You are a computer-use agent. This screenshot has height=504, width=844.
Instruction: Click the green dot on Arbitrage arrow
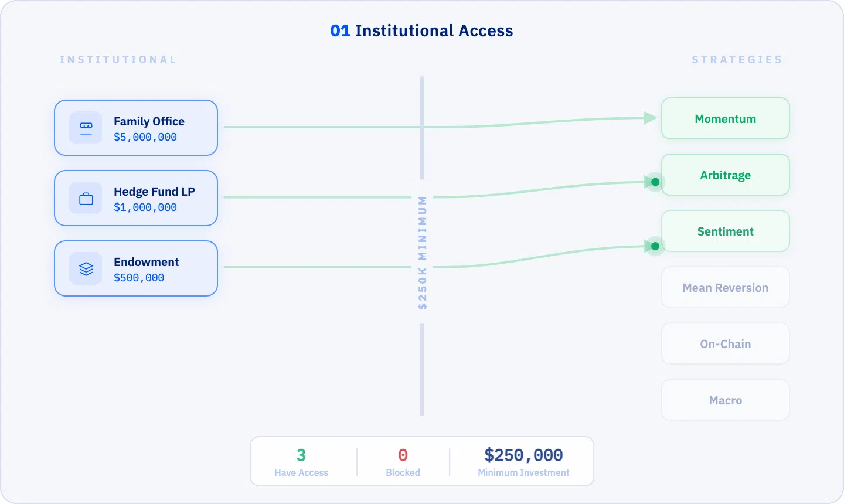[x=655, y=182]
